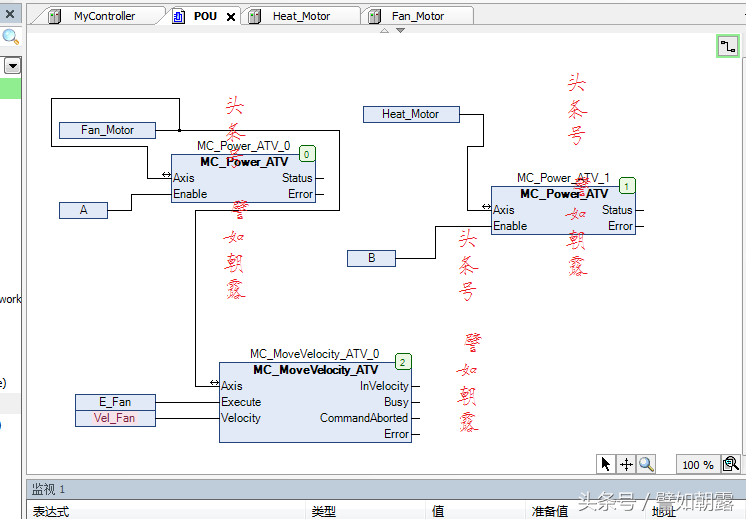Click the Axis in-out pin of MC_Power_ATV_0
The height and width of the screenshot is (519, 746).
184,178
